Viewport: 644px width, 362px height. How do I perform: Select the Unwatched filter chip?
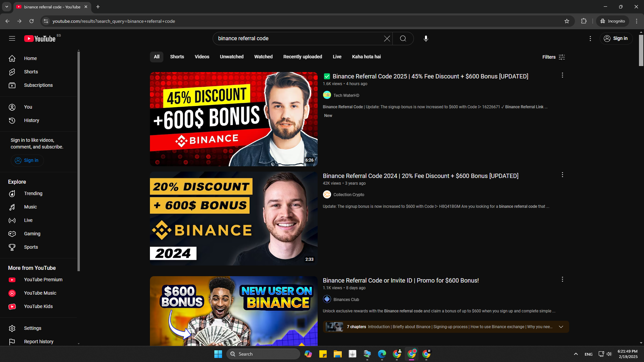click(x=231, y=57)
